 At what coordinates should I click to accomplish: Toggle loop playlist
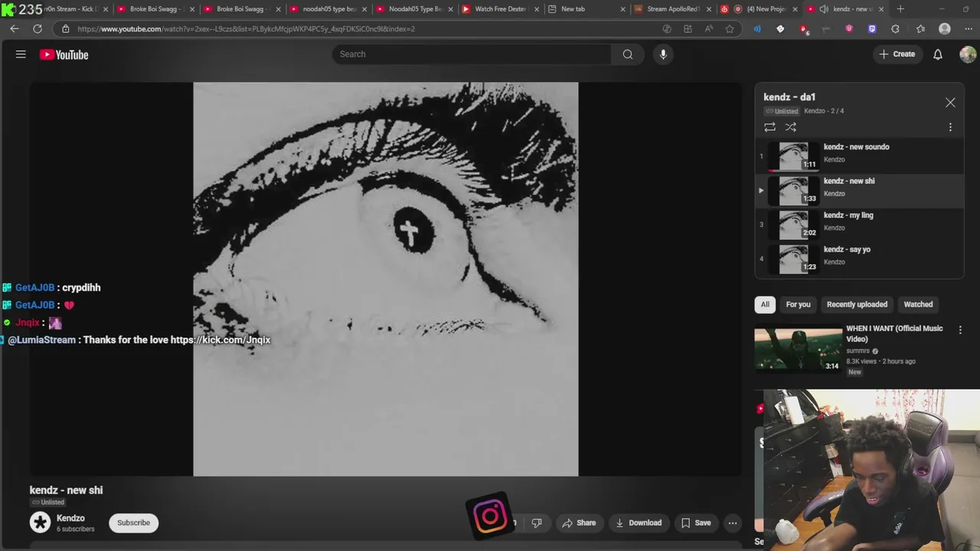(x=769, y=127)
